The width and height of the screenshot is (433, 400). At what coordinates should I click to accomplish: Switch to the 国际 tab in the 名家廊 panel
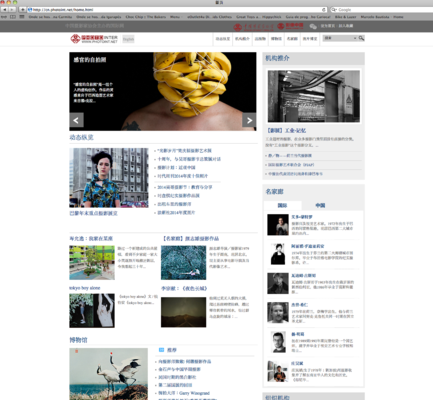(282, 205)
